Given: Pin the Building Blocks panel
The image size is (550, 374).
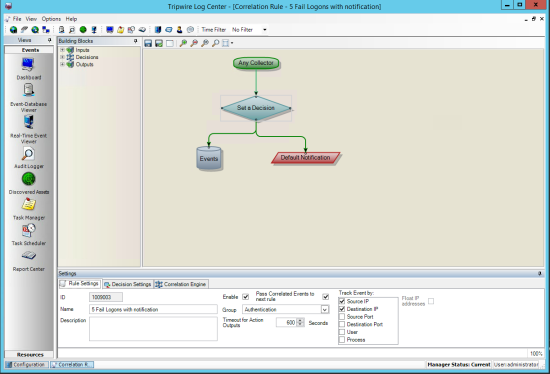Looking at the screenshot, I should coord(136,41).
